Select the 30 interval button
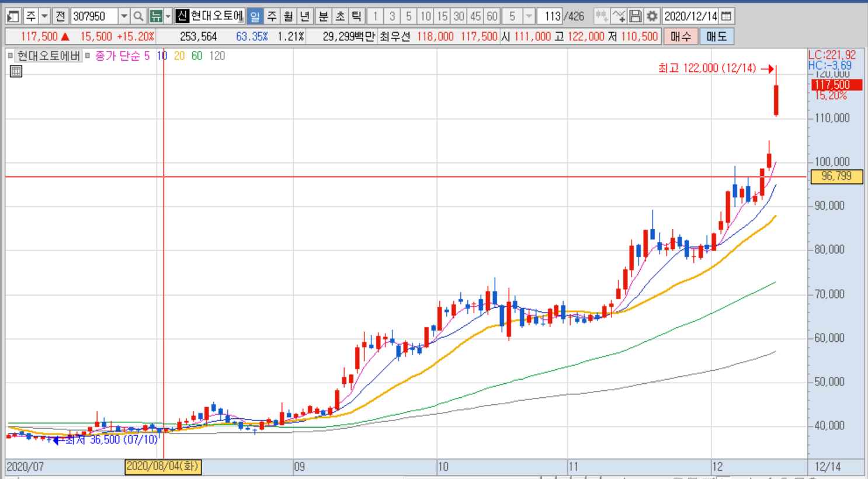Viewport: 868px width, 479px height. pos(459,16)
